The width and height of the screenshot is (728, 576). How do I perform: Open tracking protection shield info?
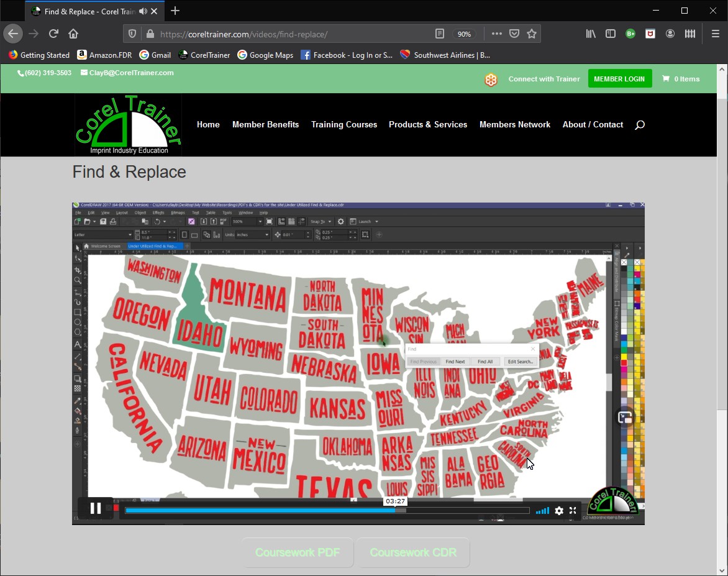click(x=132, y=34)
